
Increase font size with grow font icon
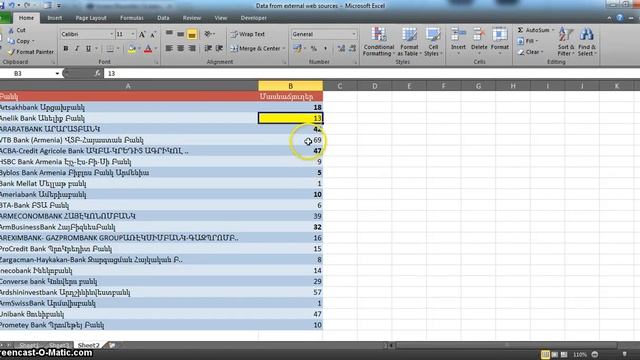(x=142, y=34)
